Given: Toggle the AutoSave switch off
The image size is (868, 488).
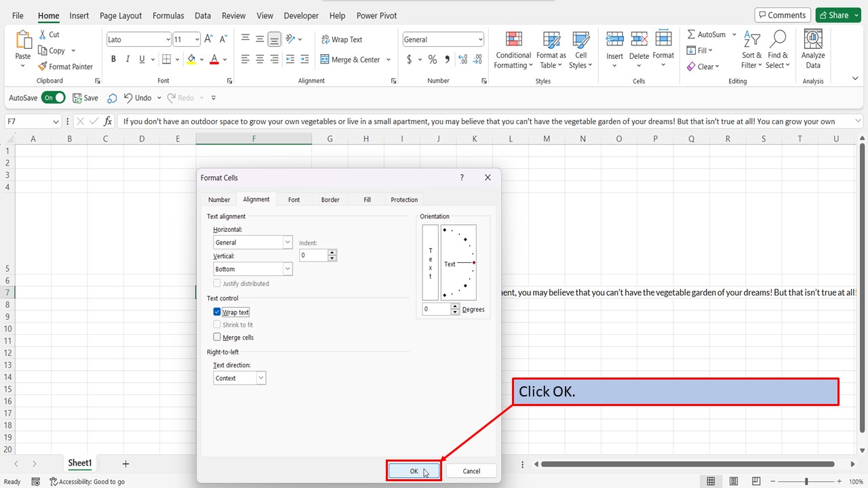Looking at the screenshot, I should pyautogui.click(x=53, y=97).
